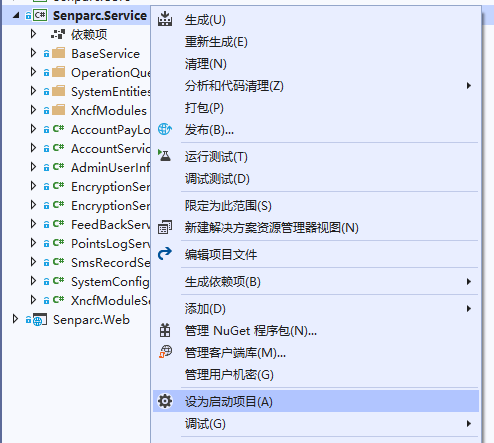494x443 pixels.
Task: Open submenu arrow for 生成依赖项(B)
Action: (469, 282)
